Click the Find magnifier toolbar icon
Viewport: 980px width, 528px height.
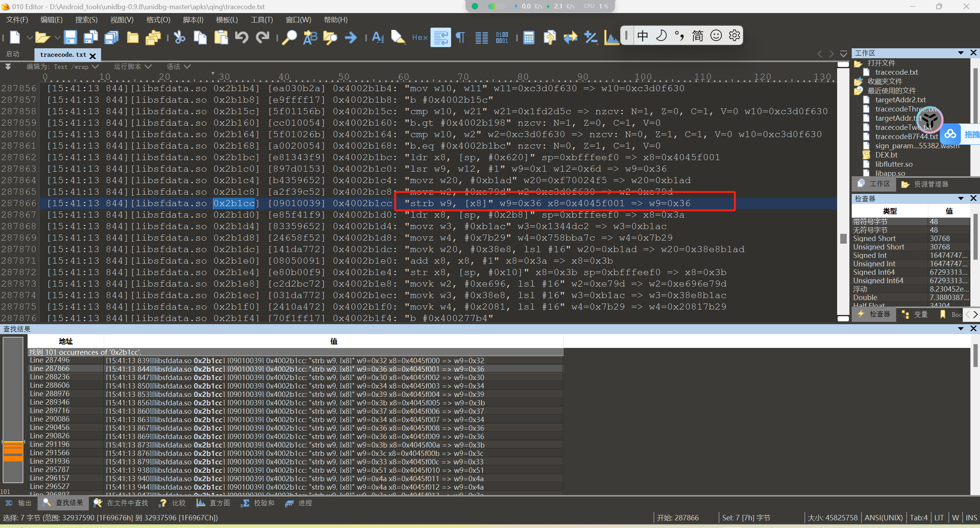(x=289, y=37)
